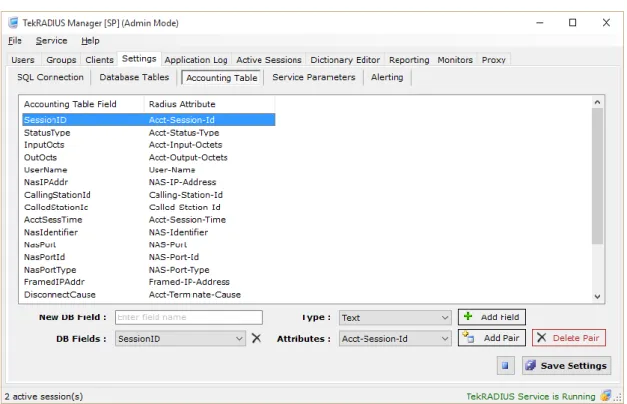627x404 pixels.
Task: Click the list scrollbar up arrow
Action: click(597, 102)
